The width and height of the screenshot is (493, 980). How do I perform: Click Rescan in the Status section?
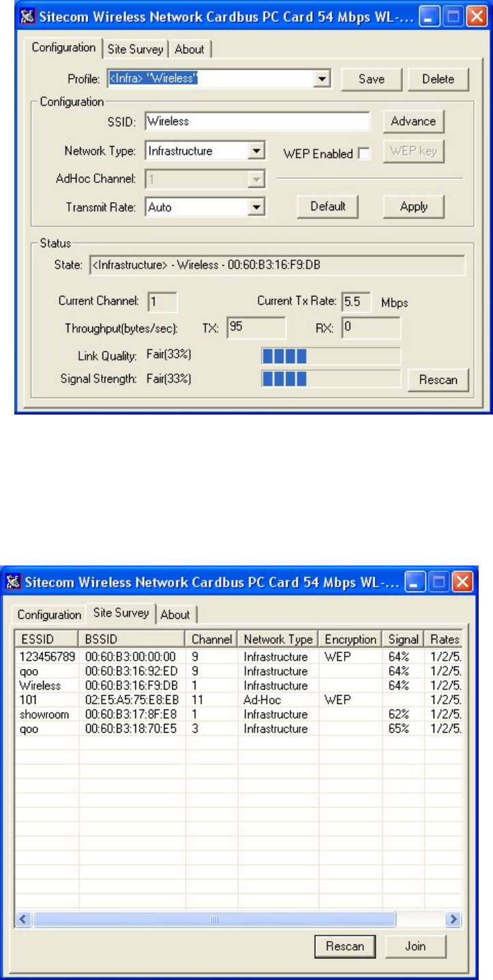[x=438, y=379]
